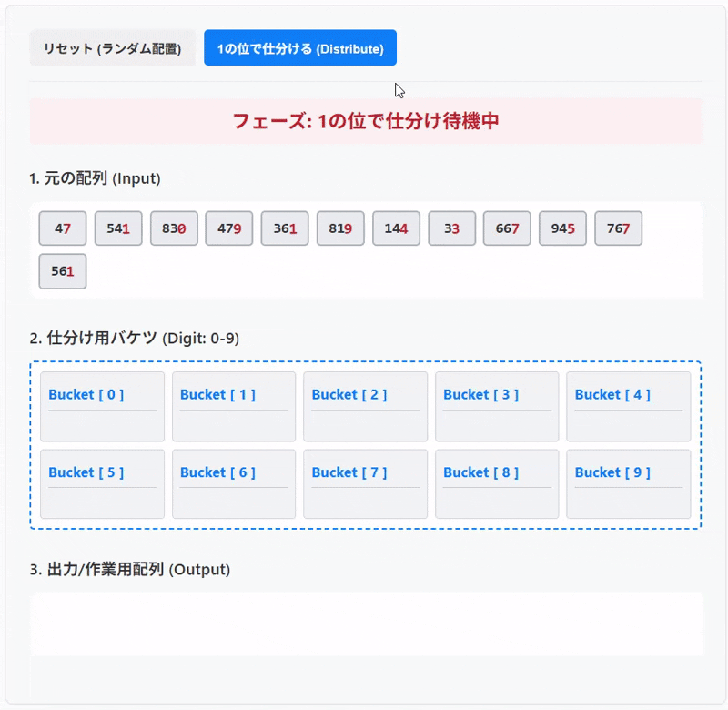The height and width of the screenshot is (710, 728).
Task: Select the 144 card in the array
Action: click(x=396, y=228)
